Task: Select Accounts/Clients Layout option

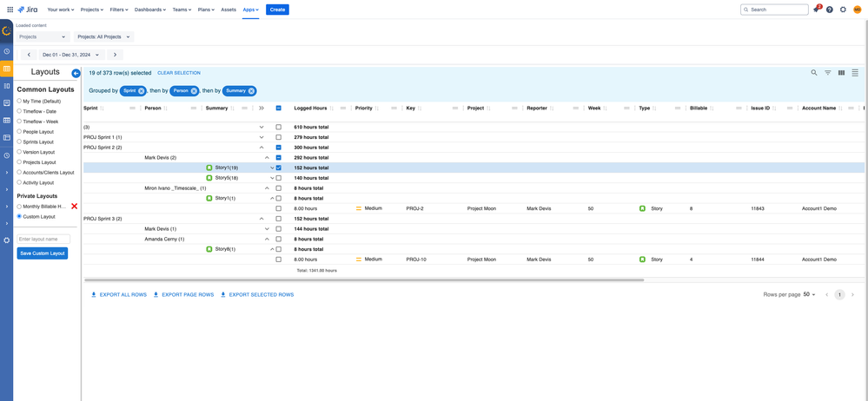Action: pos(19,172)
